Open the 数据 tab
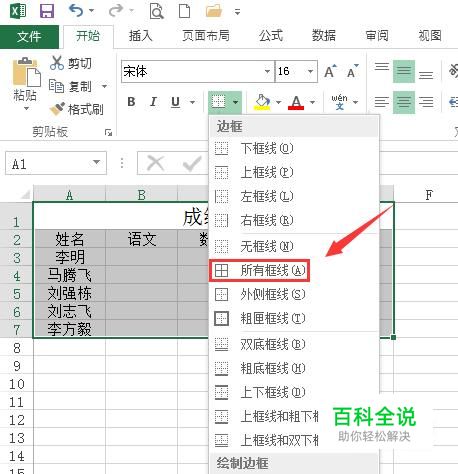Image resolution: width=458 pixels, height=474 pixels. pos(324,36)
